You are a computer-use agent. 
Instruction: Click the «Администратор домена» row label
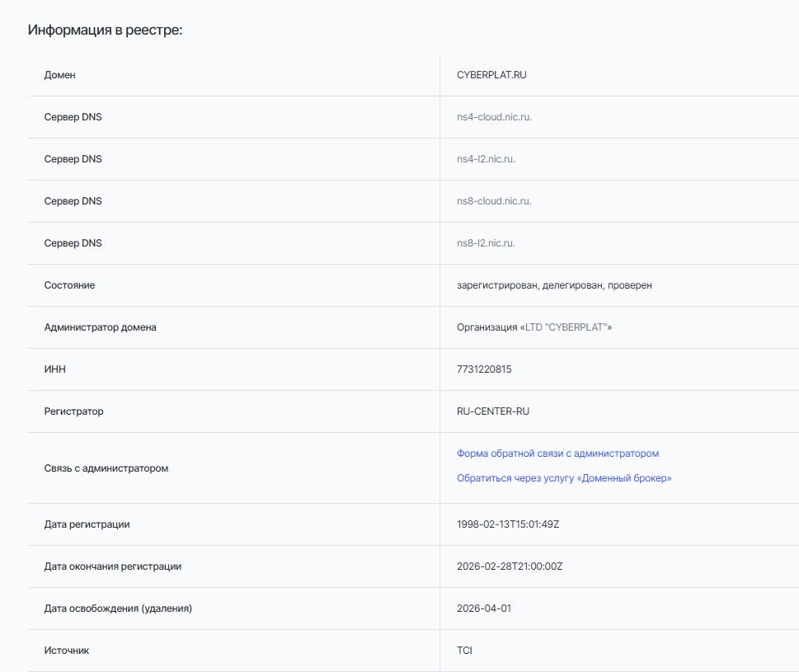pyautogui.click(x=100, y=327)
